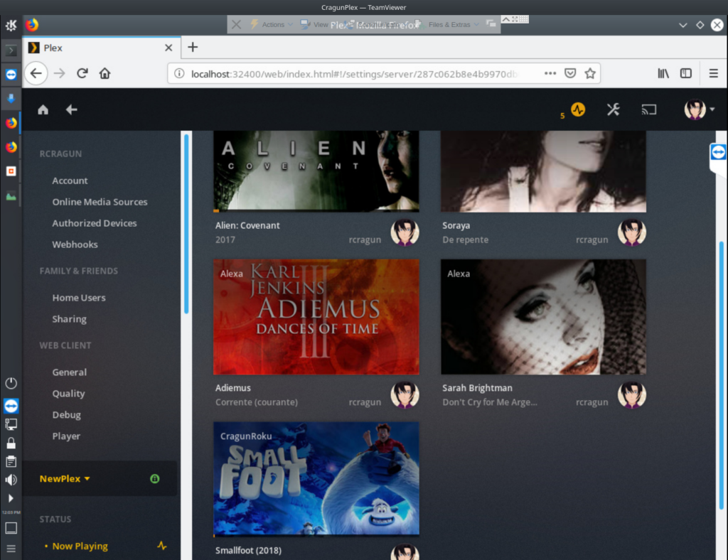Click the Adiemus title text
The height and width of the screenshot is (560, 728).
pos(233,388)
